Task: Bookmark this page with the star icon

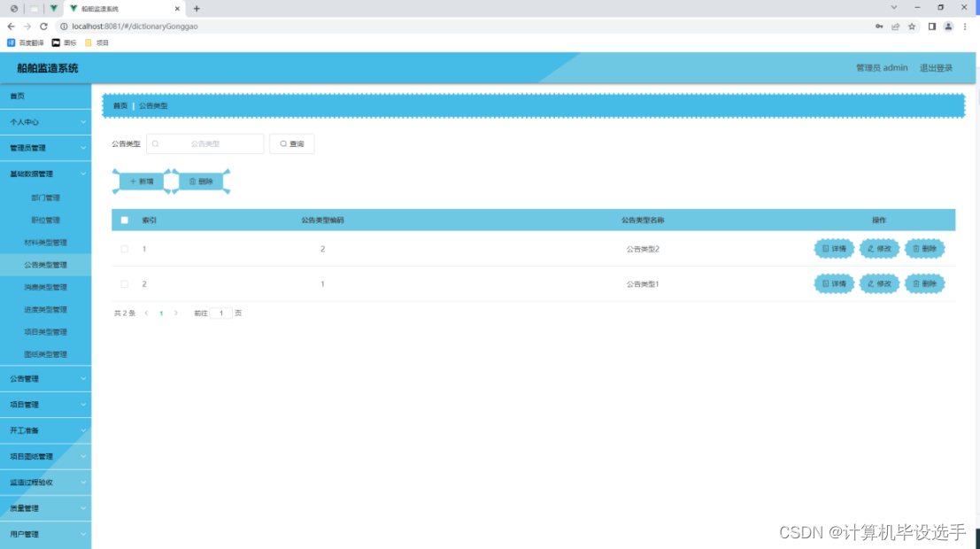Action: pos(912,27)
